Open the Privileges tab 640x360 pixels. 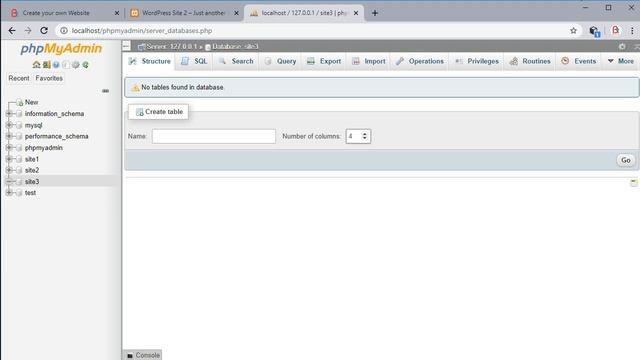coord(477,61)
